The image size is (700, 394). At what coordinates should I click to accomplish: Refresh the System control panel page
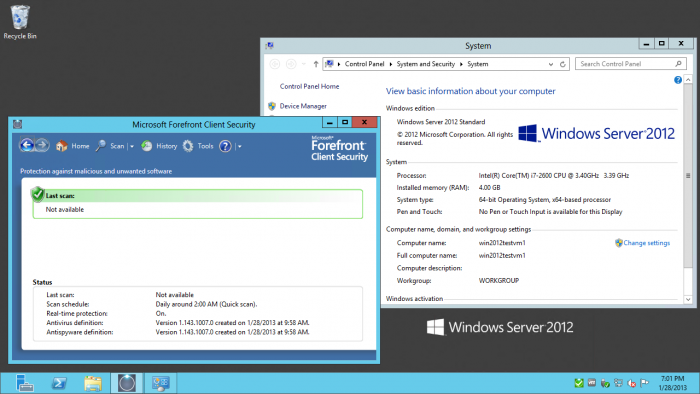coord(562,64)
